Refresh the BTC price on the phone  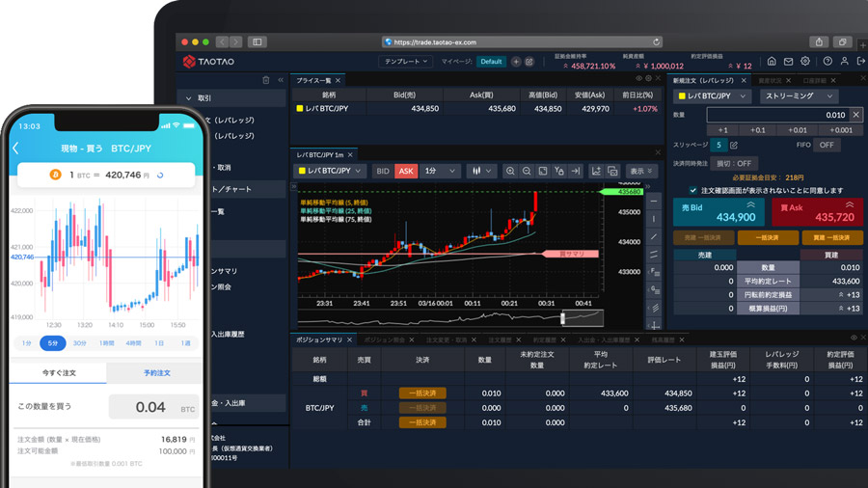[x=160, y=175]
